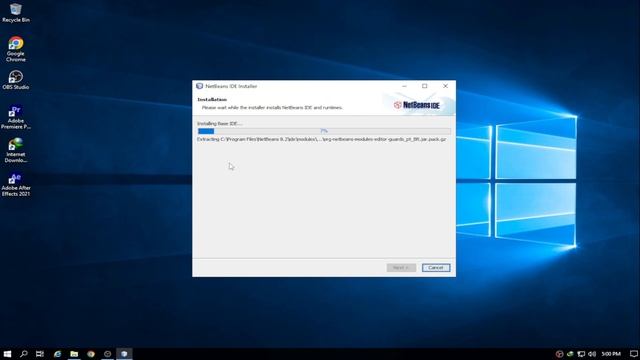Click the NetBeans installer taskbar button
640x360 pixels.
click(x=124, y=354)
